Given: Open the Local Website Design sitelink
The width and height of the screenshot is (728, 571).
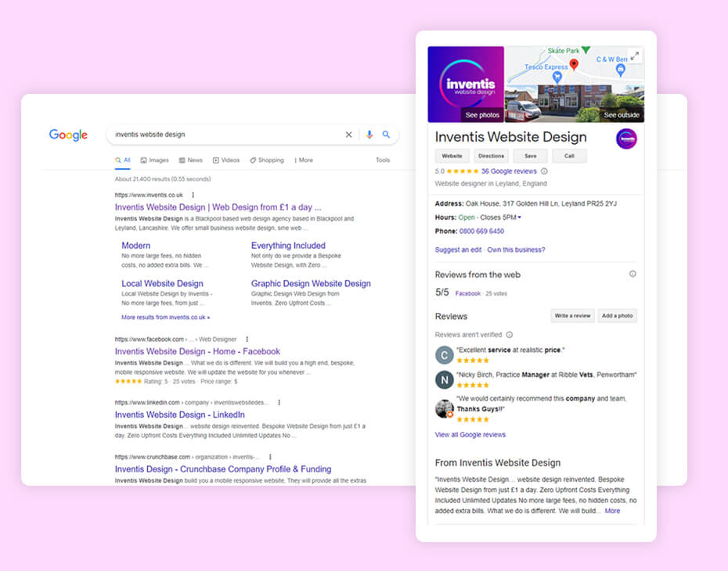Looking at the screenshot, I should [x=163, y=283].
